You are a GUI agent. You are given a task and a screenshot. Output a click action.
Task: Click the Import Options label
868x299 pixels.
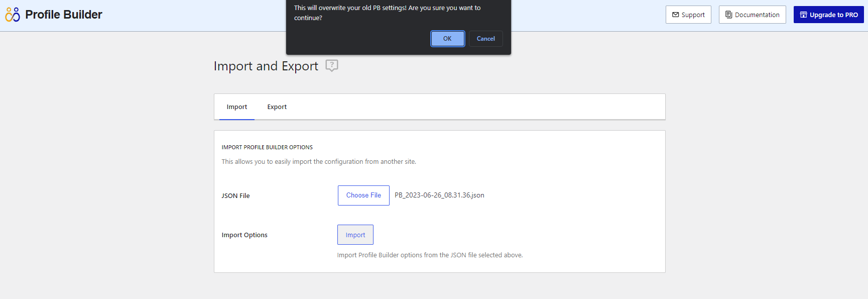coord(244,235)
